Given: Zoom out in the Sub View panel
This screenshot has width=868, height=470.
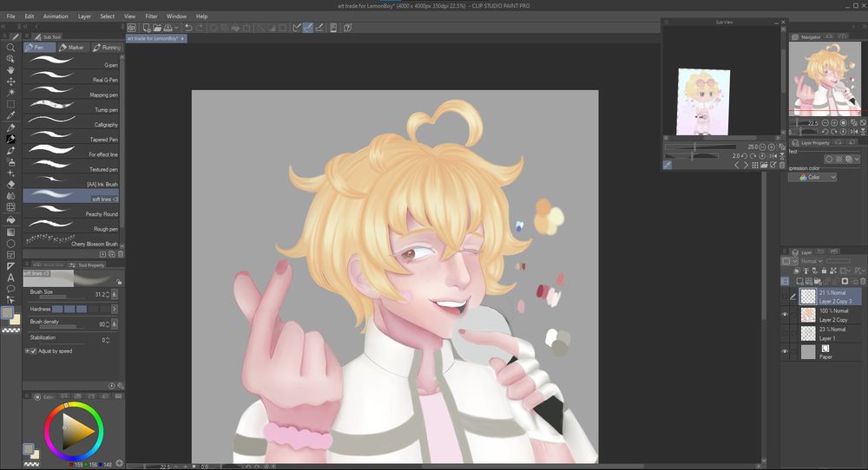Looking at the screenshot, I should click(762, 147).
